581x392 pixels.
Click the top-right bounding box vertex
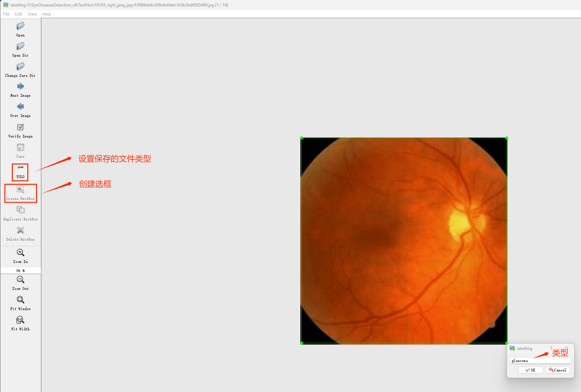(507, 138)
